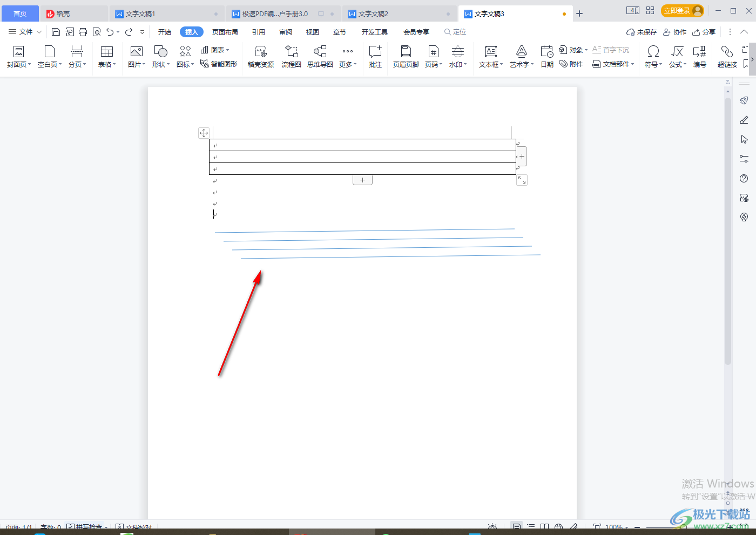Screen dimensions: 756x535
Task: Insert a 流程图 flowchart
Action: 292,57
